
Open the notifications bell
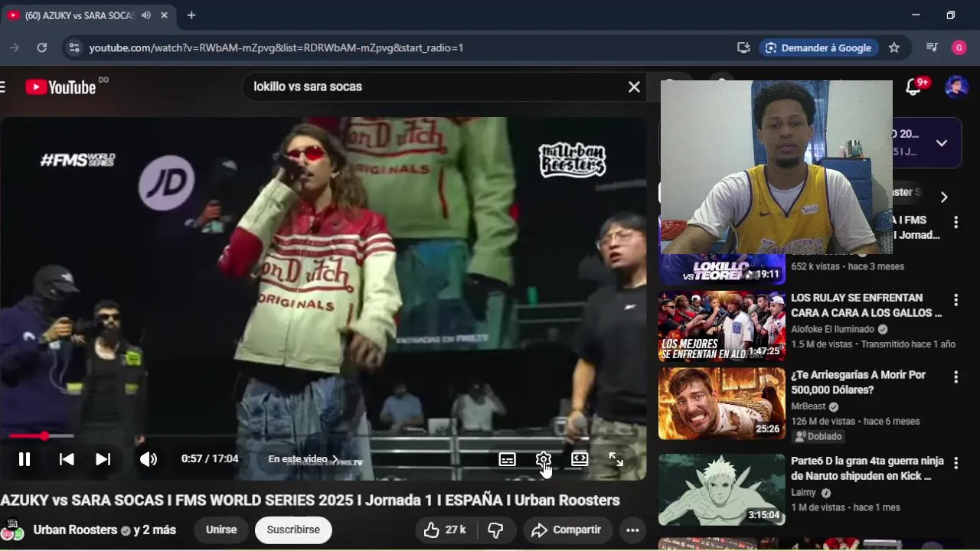point(913,87)
